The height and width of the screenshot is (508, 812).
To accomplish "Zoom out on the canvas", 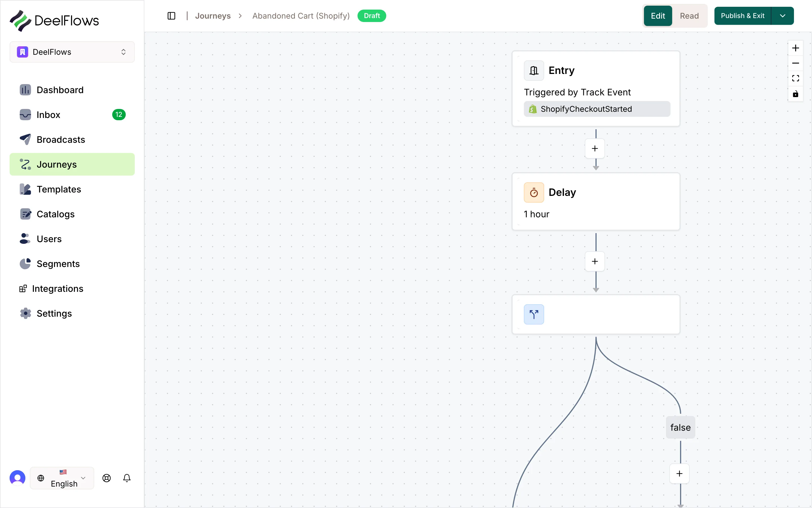I will pyautogui.click(x=796, y=63).
